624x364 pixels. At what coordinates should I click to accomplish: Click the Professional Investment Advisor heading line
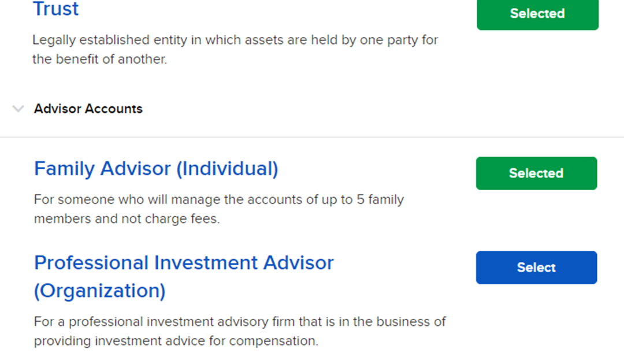point(184,263)
